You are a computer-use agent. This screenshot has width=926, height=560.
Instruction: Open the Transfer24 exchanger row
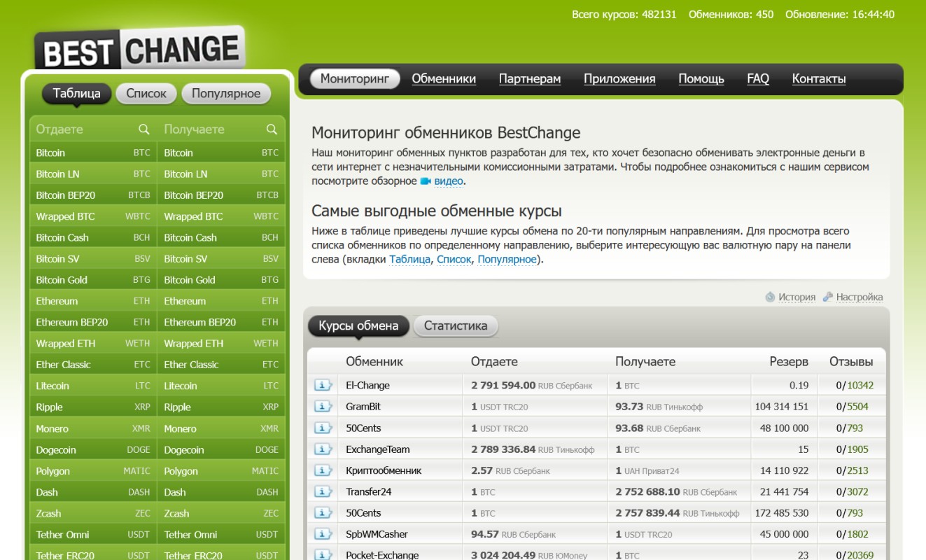596,491
